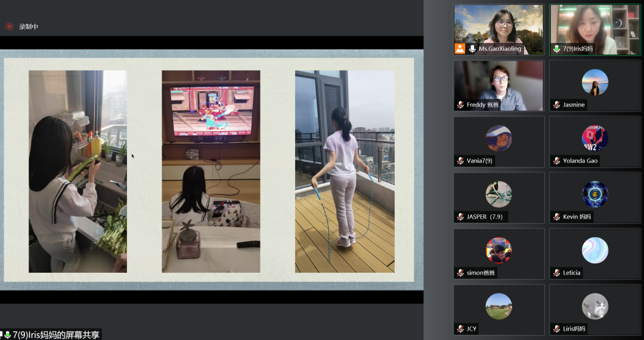Click the muted microphone icon beside Yolanda Gao
The width and height of the screenshot is (644, 340).
pos(556,161)
